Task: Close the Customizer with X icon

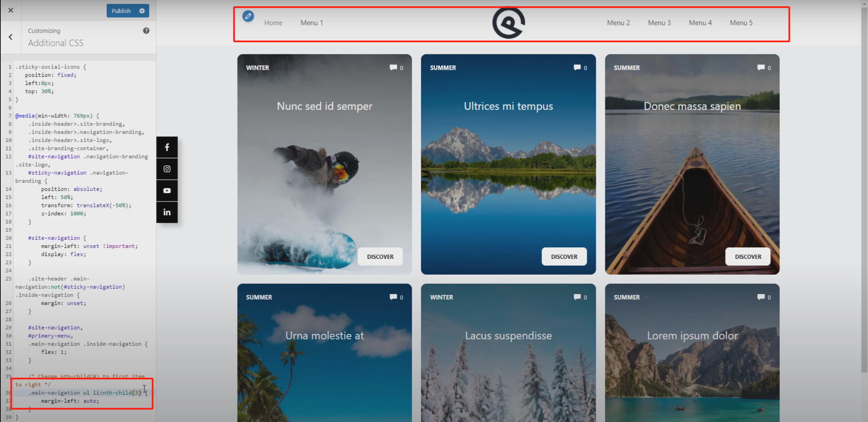Action: (11, 10)
